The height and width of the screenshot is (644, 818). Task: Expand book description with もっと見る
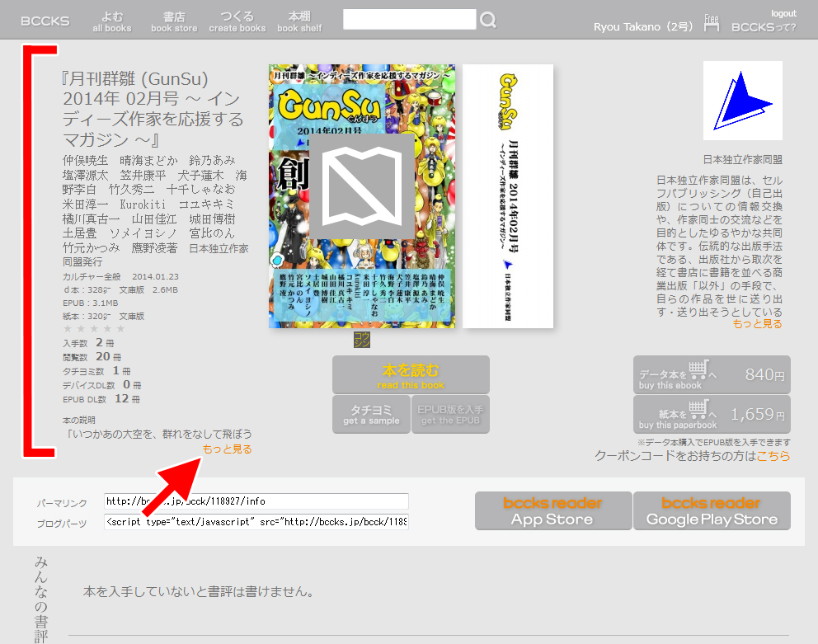[227, 449]
